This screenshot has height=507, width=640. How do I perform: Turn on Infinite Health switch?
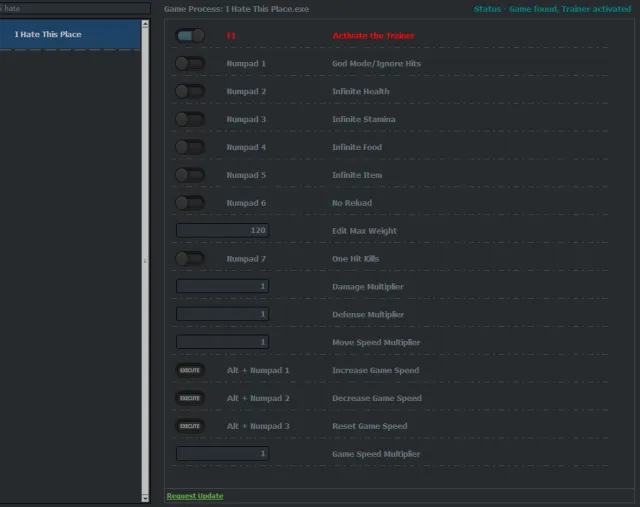click(x=190, y=92)
